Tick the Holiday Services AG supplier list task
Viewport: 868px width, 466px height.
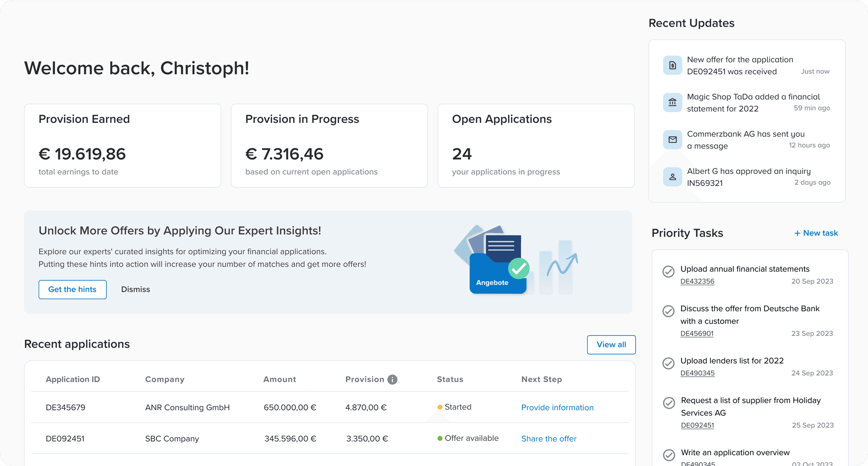tap(668, 403)
